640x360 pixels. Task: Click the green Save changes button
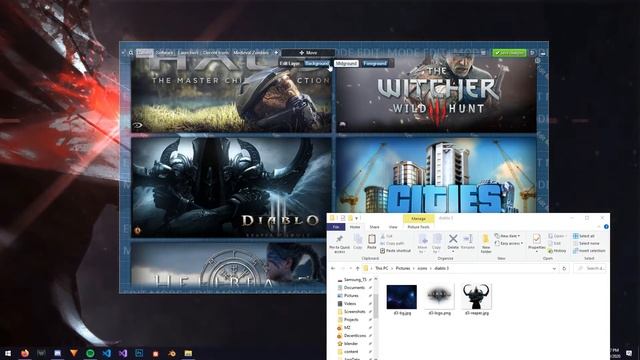point(509,53)
